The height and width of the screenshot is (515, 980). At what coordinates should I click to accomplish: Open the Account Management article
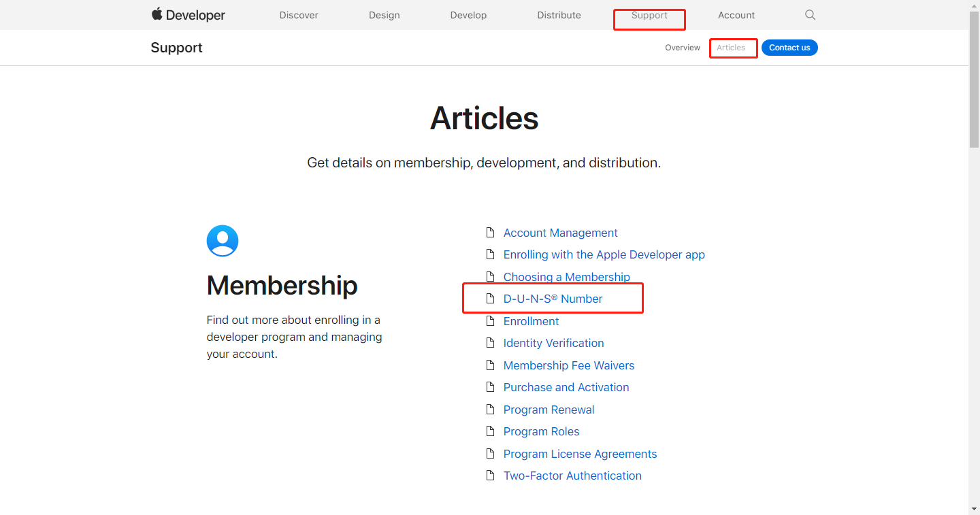561,233
